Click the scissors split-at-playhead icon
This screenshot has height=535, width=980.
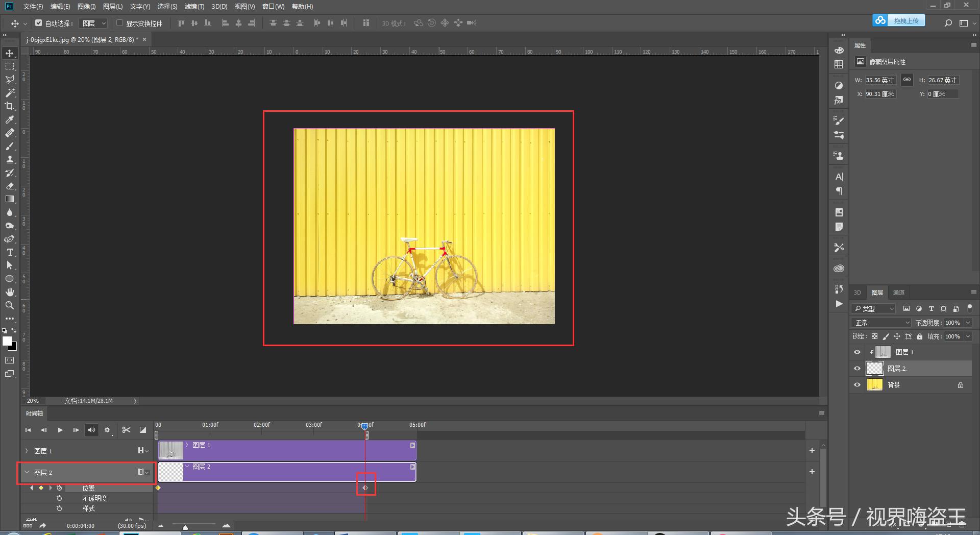[x=126, y=430]
